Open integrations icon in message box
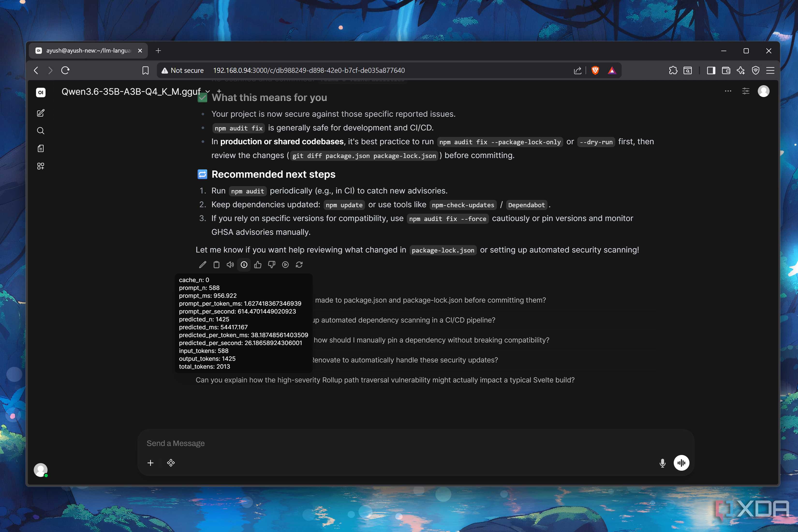Viewport: 798px width, 532px height. tap(171, 463)
